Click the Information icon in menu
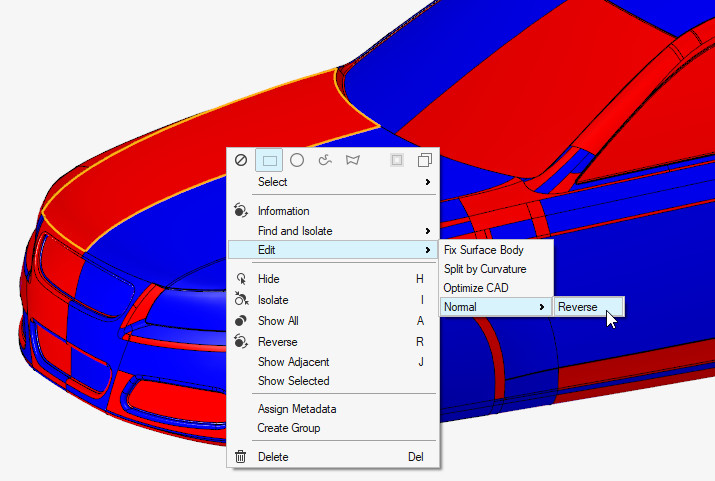 (x=241, y=211)
